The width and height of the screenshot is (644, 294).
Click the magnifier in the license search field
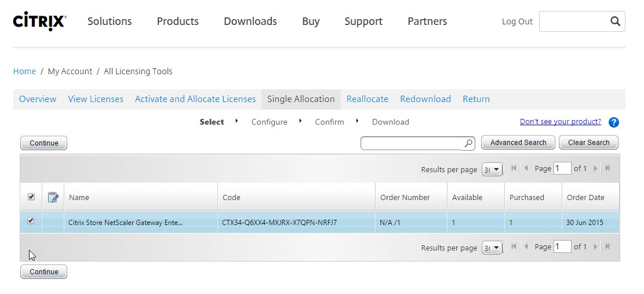[468, 143]
